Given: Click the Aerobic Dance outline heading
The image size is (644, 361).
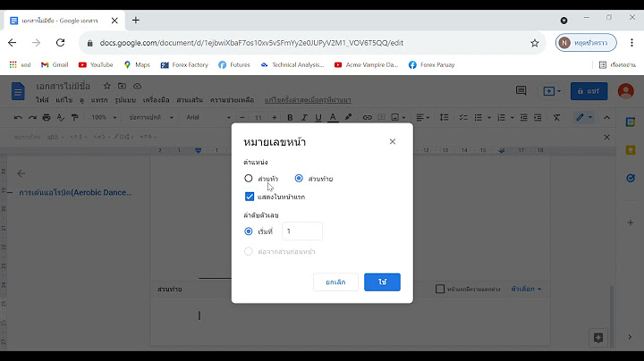Looking at the screenshot, I should (x=75, y=192).
